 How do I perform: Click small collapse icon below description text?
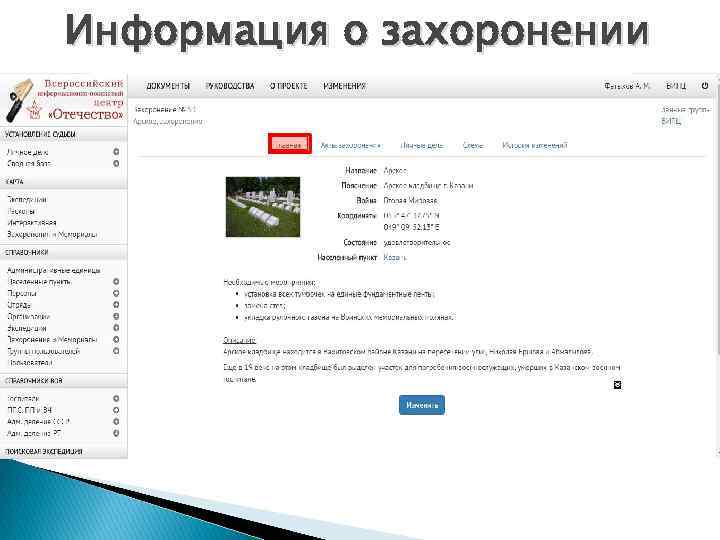(618, 385)
